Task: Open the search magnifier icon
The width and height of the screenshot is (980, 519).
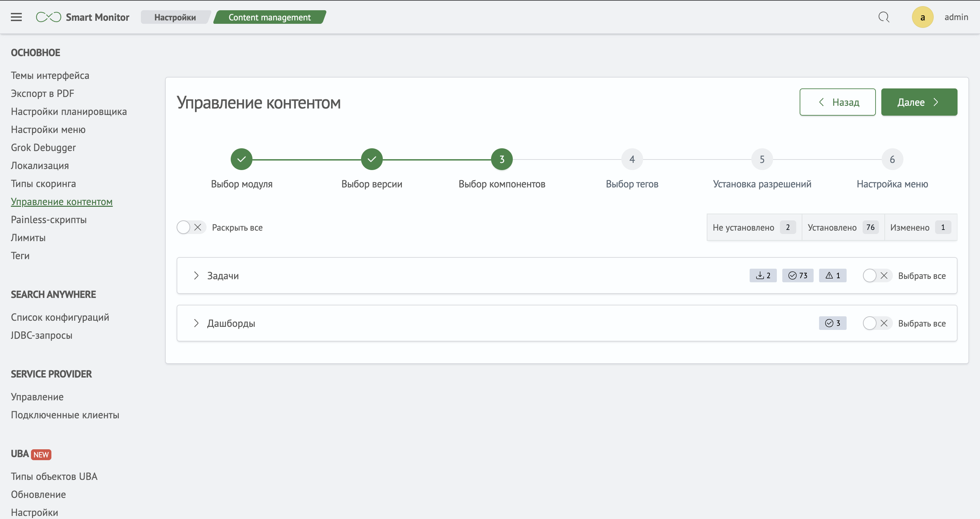Action: click(x=884, y=17)
